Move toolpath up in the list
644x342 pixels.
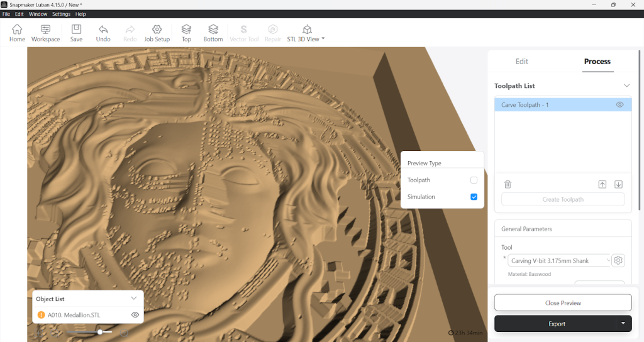click(602, 184)
